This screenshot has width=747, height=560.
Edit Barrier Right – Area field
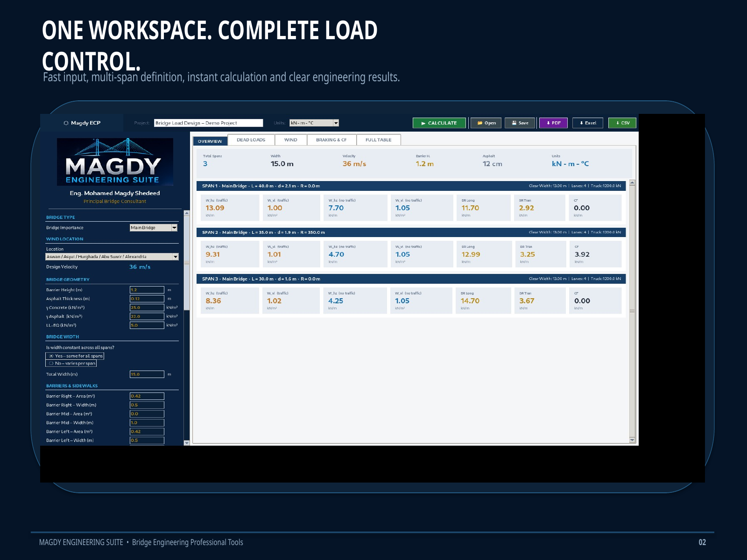147,396
